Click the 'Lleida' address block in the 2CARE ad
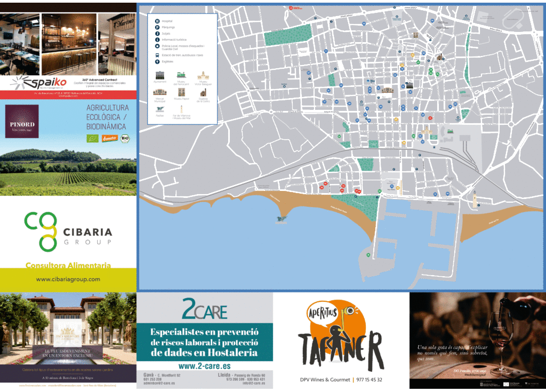Screen dimensions: 546x392 click(242, 379)
